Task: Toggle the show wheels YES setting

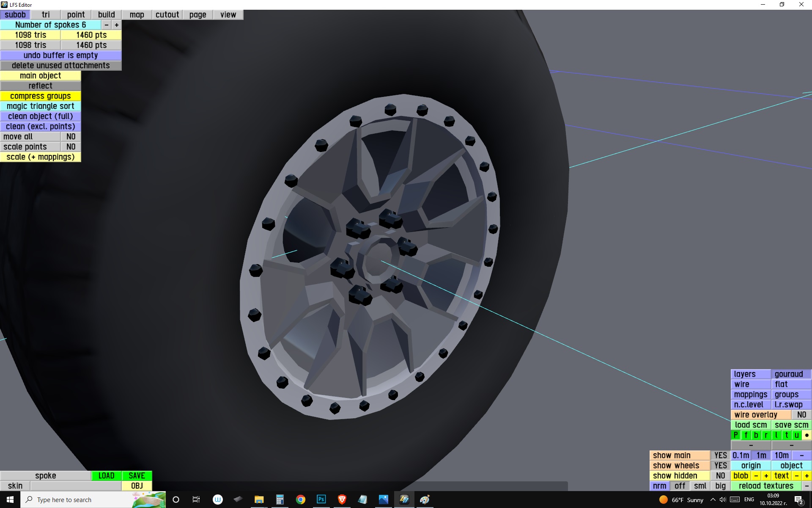Action: point(720,466)
